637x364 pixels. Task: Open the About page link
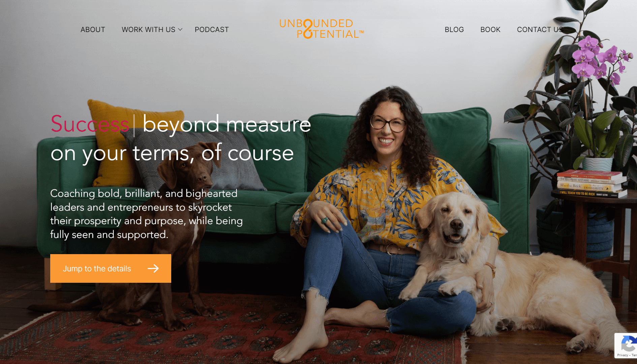pos(93,30)
